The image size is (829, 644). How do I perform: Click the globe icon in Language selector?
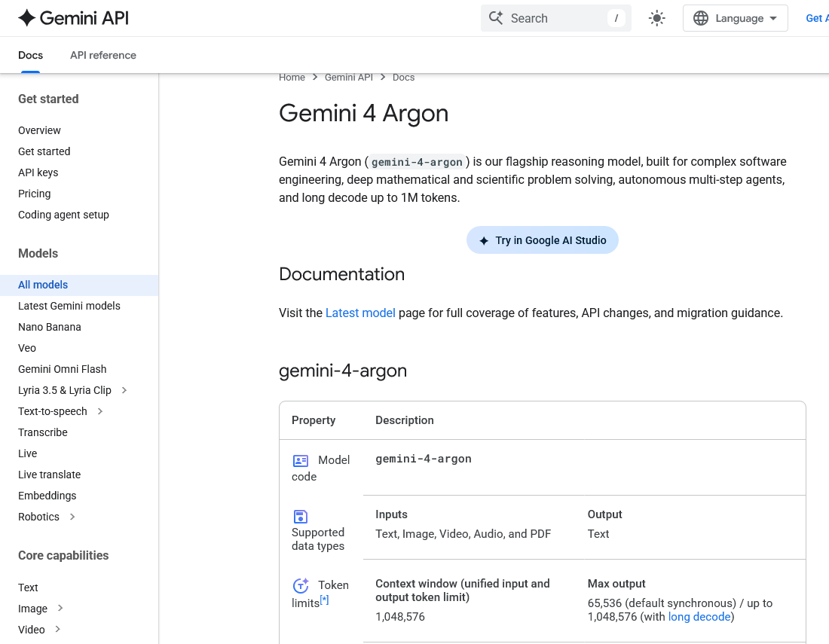[701, 19]
